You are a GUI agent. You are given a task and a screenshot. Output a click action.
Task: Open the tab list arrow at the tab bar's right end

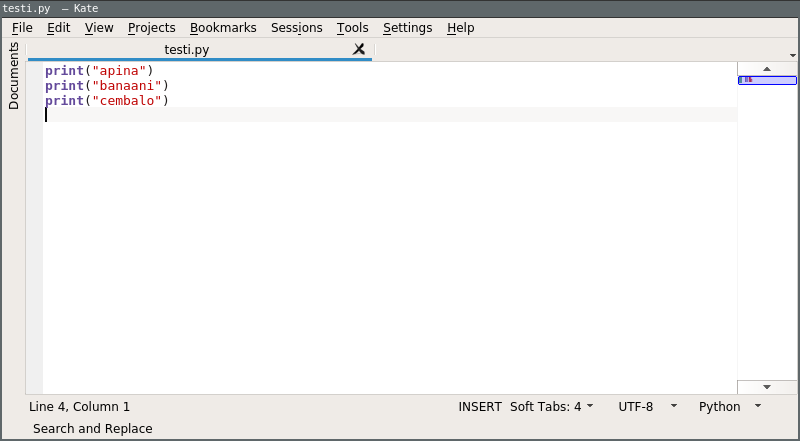(791, 54)
